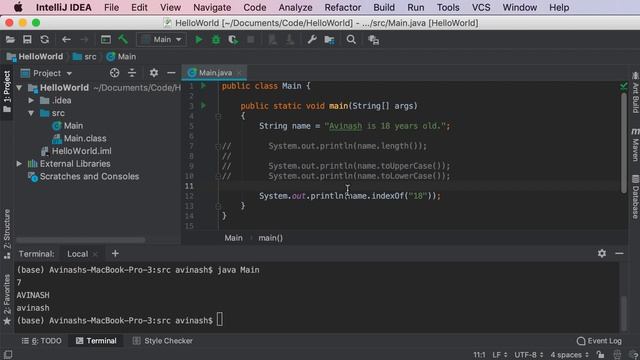Open the File menu

point(111,7)
